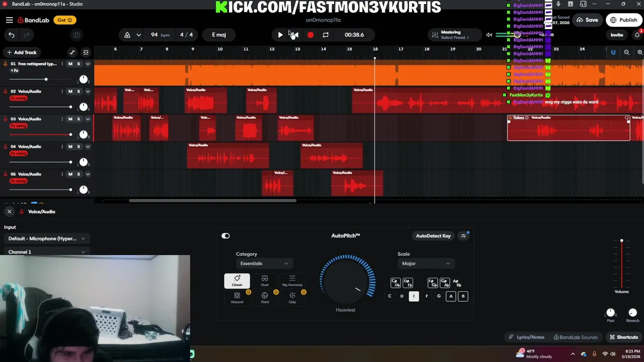Viewport: 644px width, 362px height.
Task: Solo track 01 free nettspend
Action: (x=78, y=64)
